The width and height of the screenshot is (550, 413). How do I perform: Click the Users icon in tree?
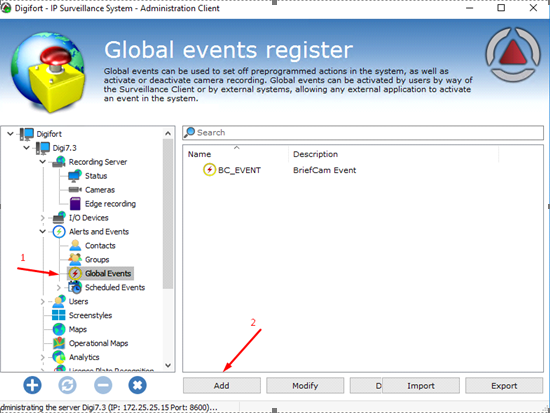[59, 301]
